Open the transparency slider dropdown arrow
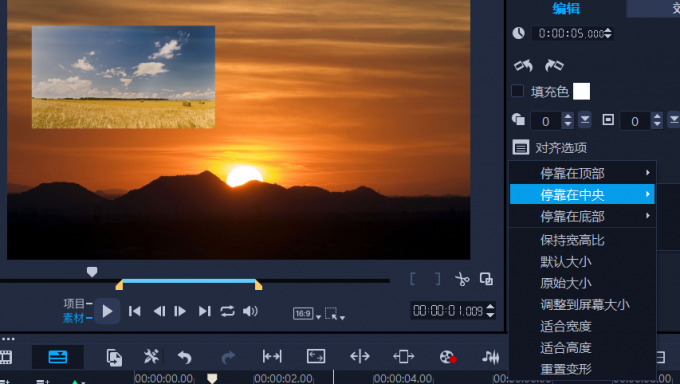 pos(585,120)
